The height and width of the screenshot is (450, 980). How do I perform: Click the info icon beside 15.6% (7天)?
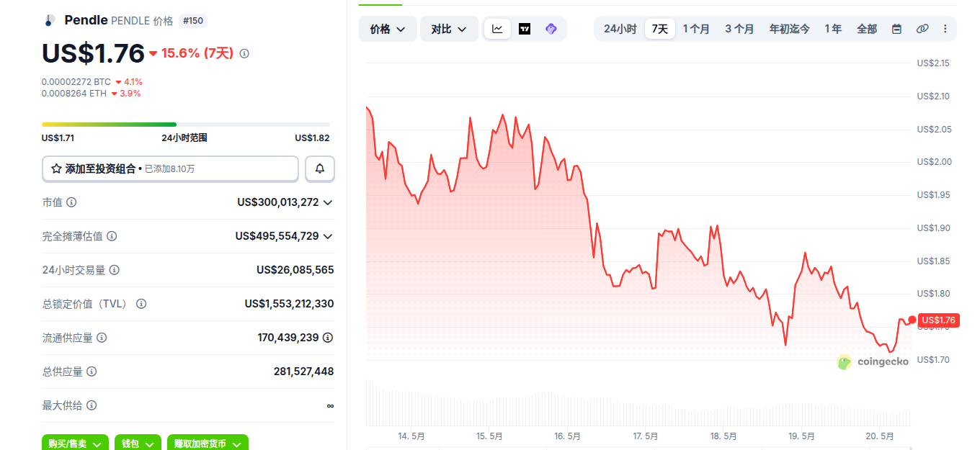click(244, 53)
